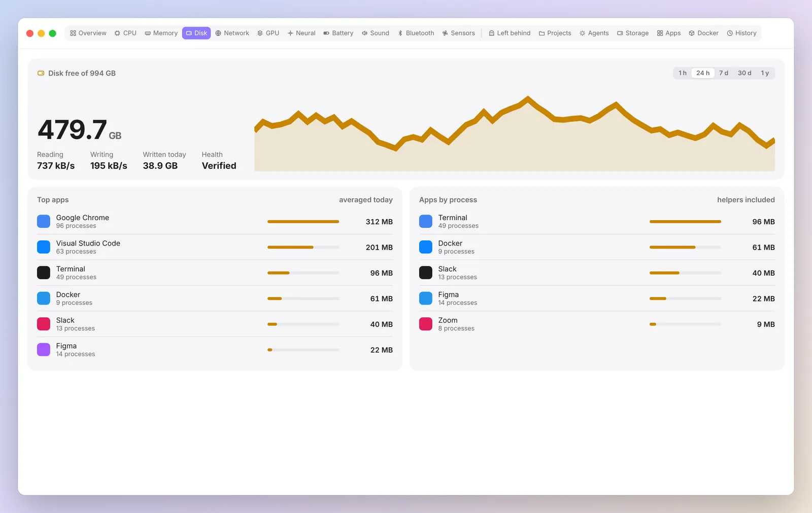View the Sensors tab
Screen dimensions: 812x513
coord(459,33)
